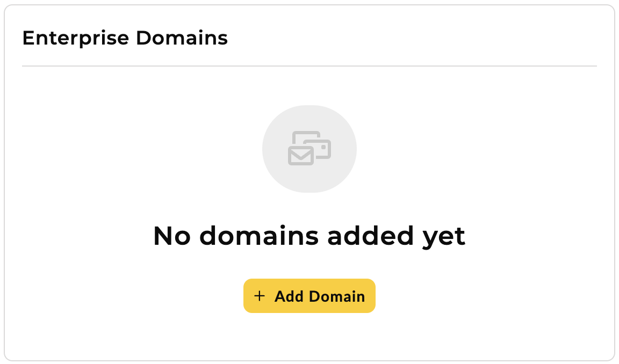
Task: Open the domain creation via Add Domain
Action: coord(309,295)
